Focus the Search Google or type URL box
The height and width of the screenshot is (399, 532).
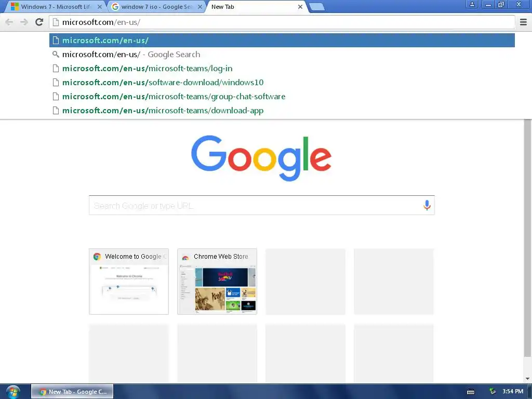coord(262,205)
